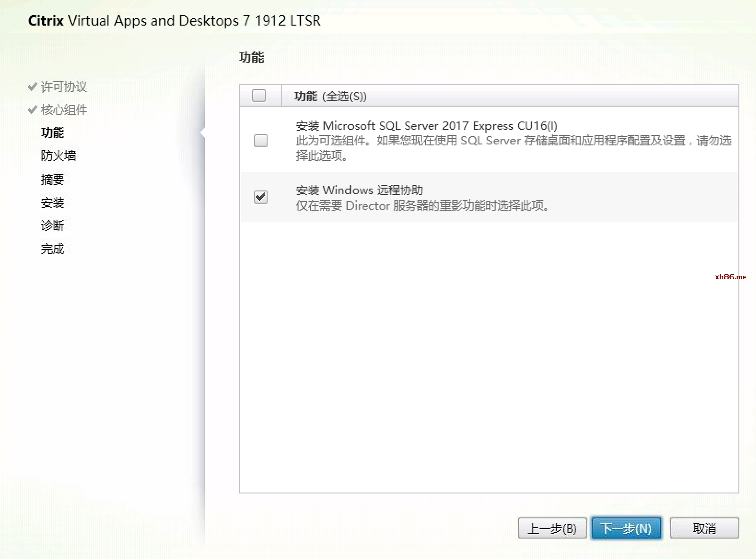The height and width of the screenshot is (559, 756).
Task: Uncheck 安装 Windows 远程协助 checkbox
Action: tap(261, 197)
